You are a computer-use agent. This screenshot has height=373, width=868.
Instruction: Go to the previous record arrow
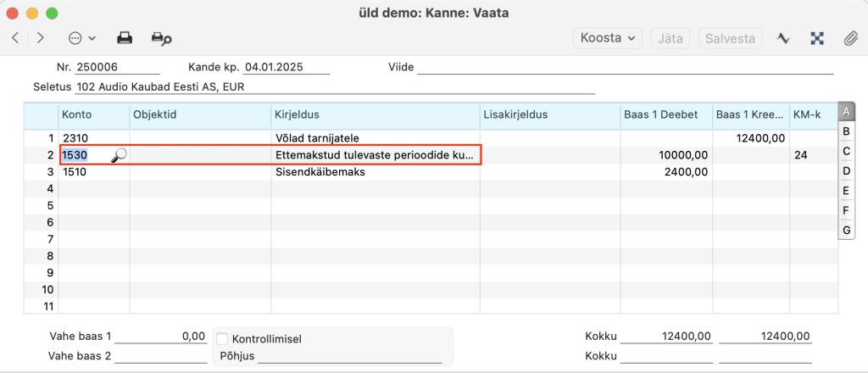click(x=15, y=38)
